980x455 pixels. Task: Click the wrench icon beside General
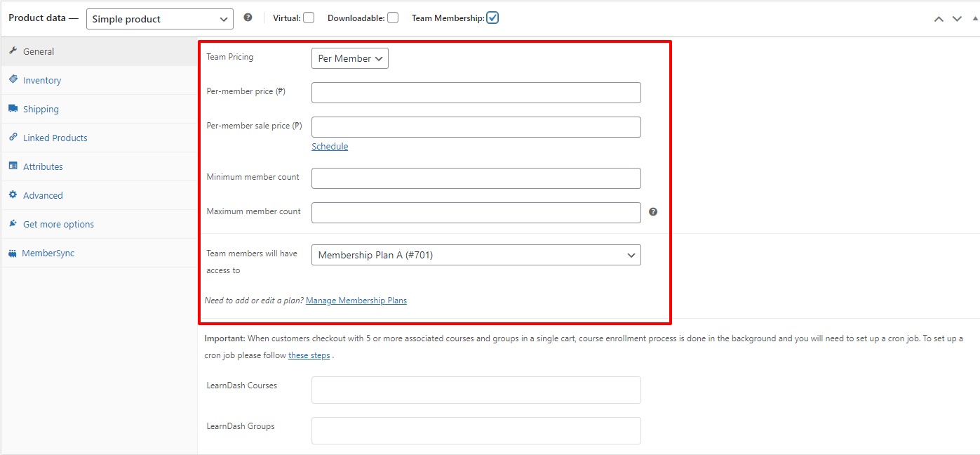(x=13, y=51)
